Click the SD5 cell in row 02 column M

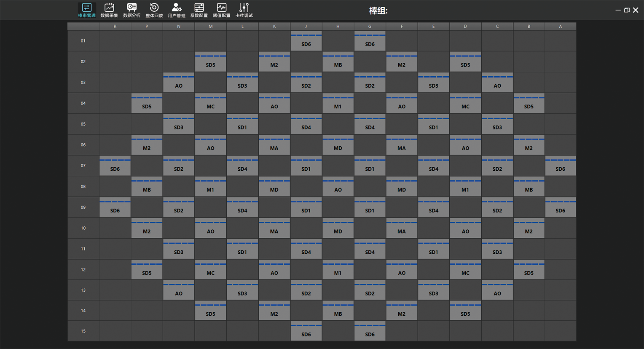pyautogui.click(x=210, y=62)
